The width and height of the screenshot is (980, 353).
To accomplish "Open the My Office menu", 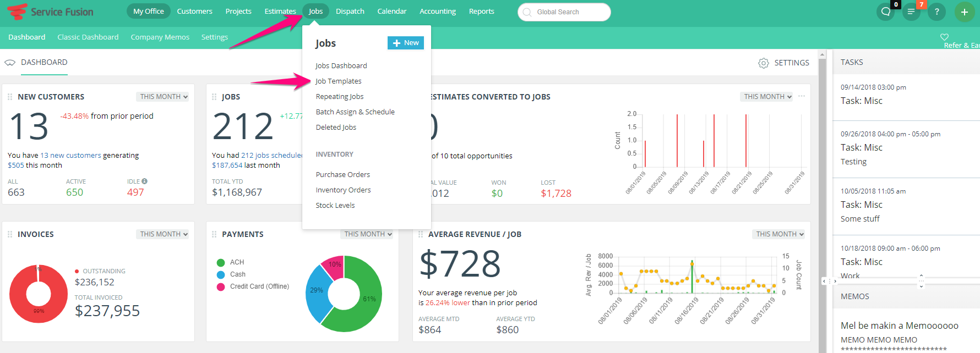I will pyautogui.click(x=149, y=12).
